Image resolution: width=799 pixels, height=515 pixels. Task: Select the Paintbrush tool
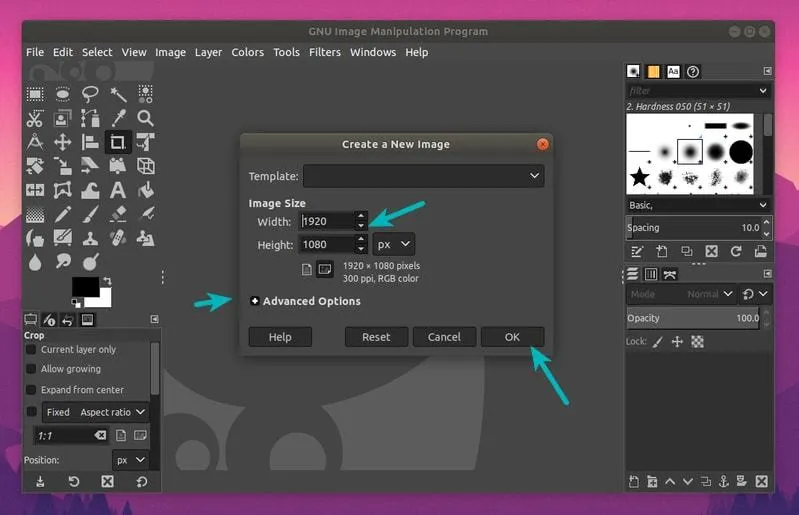(90, 214)
